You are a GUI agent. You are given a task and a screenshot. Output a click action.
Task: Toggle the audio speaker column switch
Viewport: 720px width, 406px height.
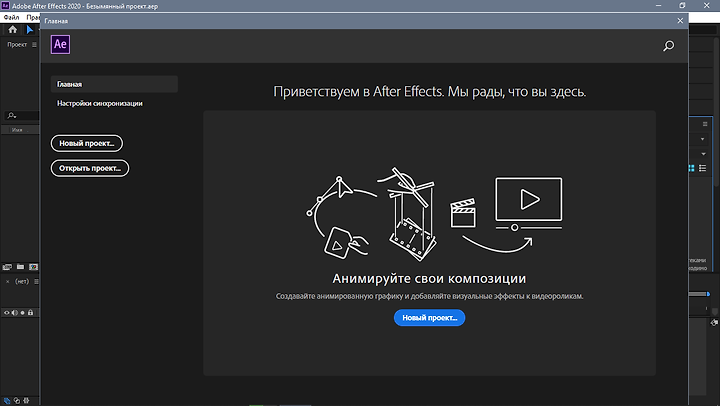15,312
